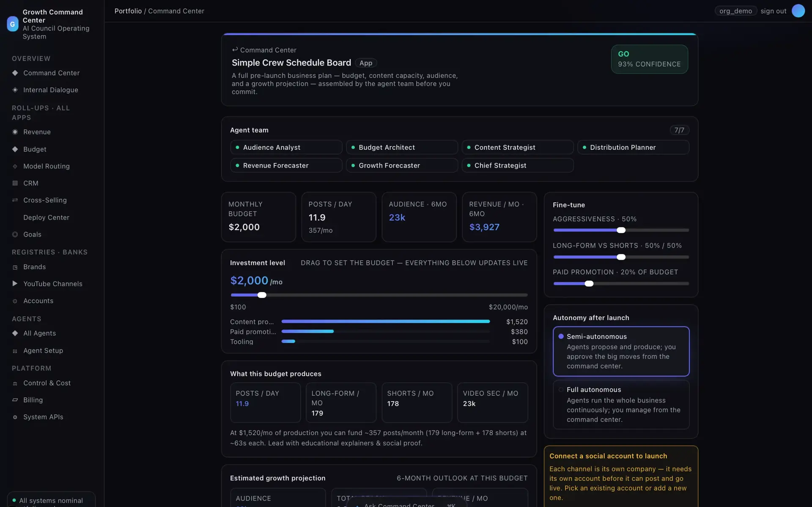The height and width of the screenshot is (507, 812).
Task: Click the Goals circle icon
Action: coord(15,234)
